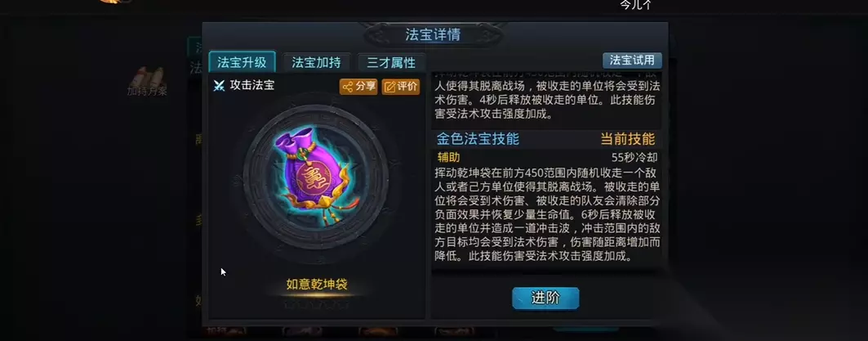
Task: Click the 当前技能 label
Action: tap(628, 139)
